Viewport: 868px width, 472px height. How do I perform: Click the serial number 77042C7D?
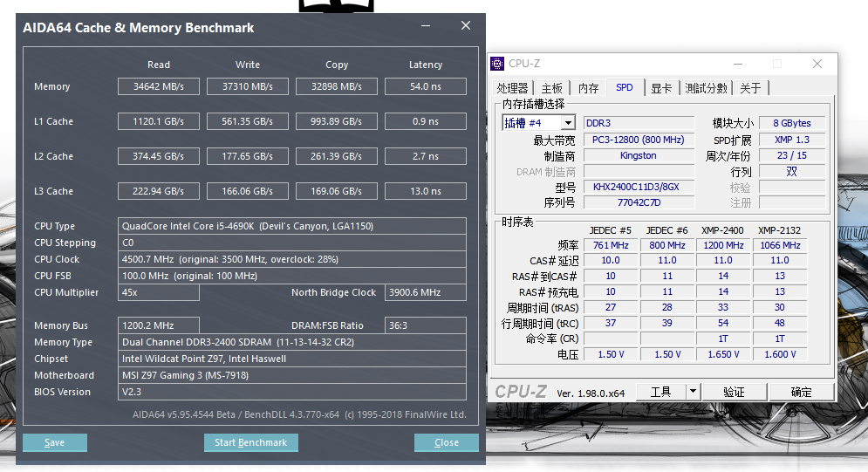click(x=639, y=202)
